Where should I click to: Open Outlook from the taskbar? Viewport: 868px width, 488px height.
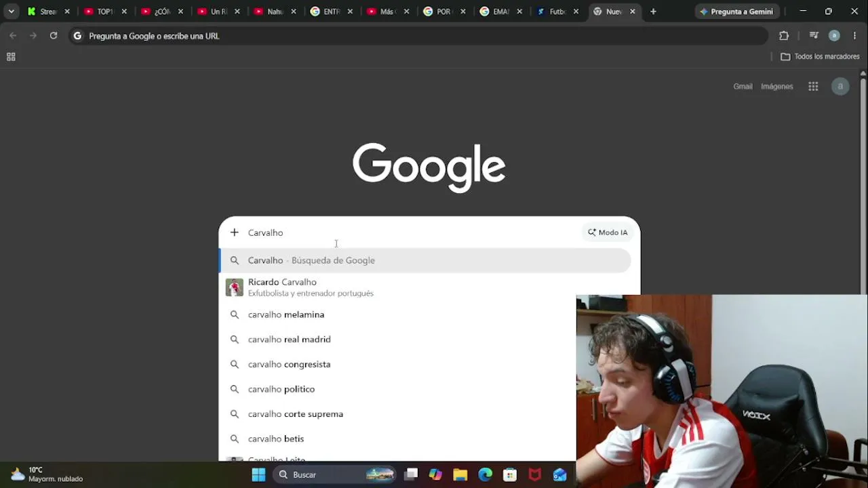pos(559,474)
